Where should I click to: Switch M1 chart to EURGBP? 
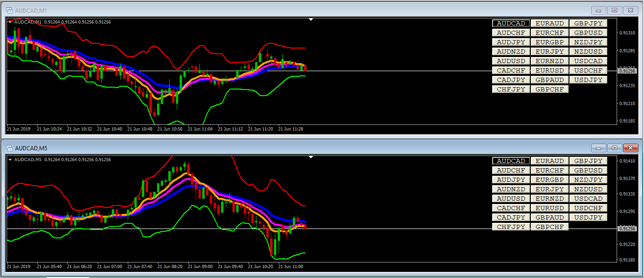coord(550,42)
